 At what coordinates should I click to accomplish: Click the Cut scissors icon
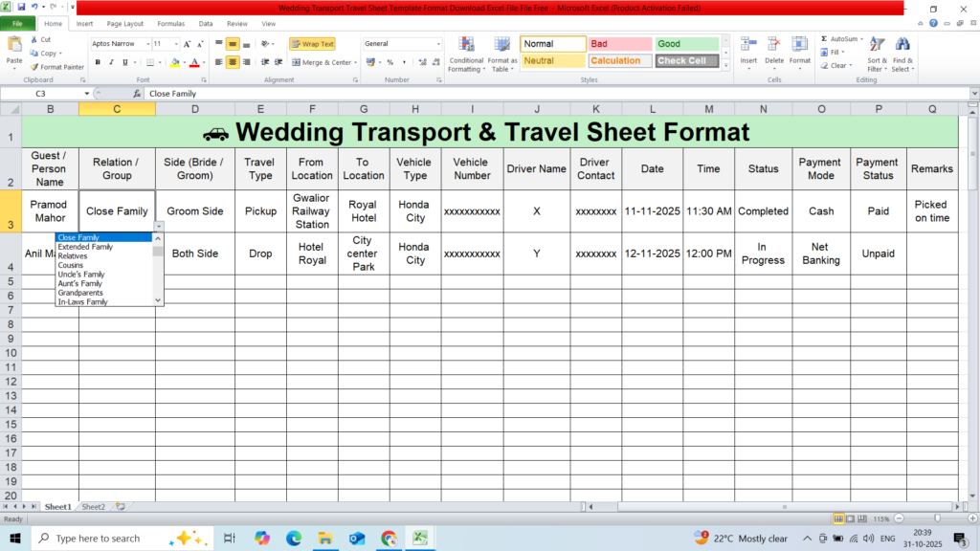point(34,40)
